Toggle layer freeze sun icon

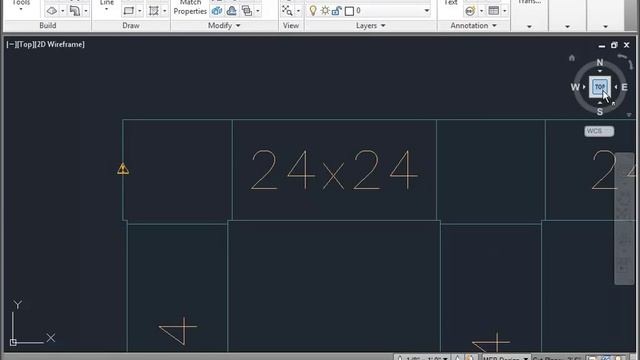point(325,11)
